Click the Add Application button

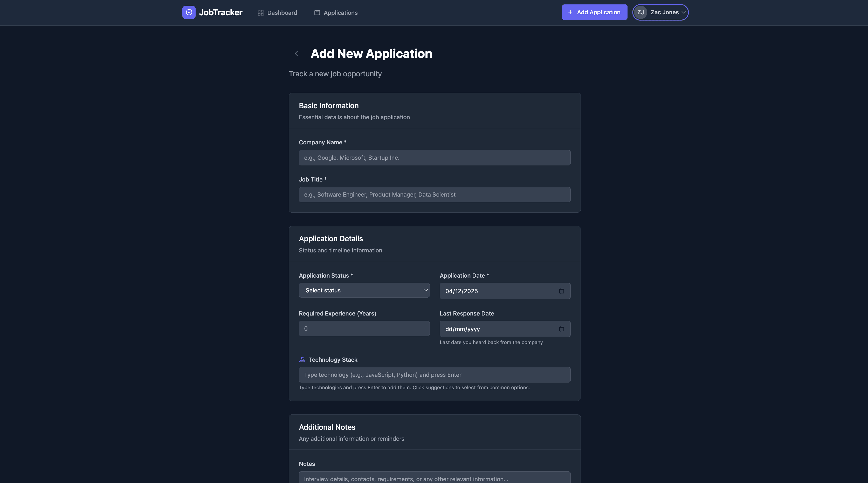594,12
